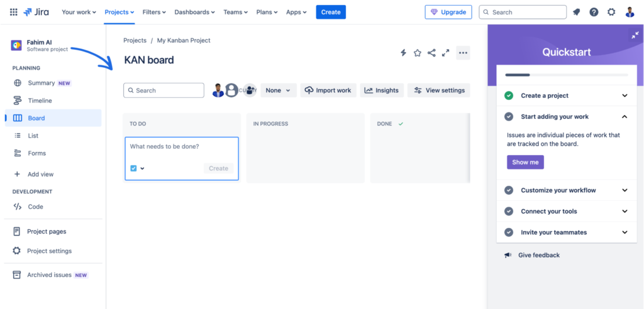This screenshot has height=309, width=644.
Task: Click the TO DO column header
Action: (x=138, y=124)
